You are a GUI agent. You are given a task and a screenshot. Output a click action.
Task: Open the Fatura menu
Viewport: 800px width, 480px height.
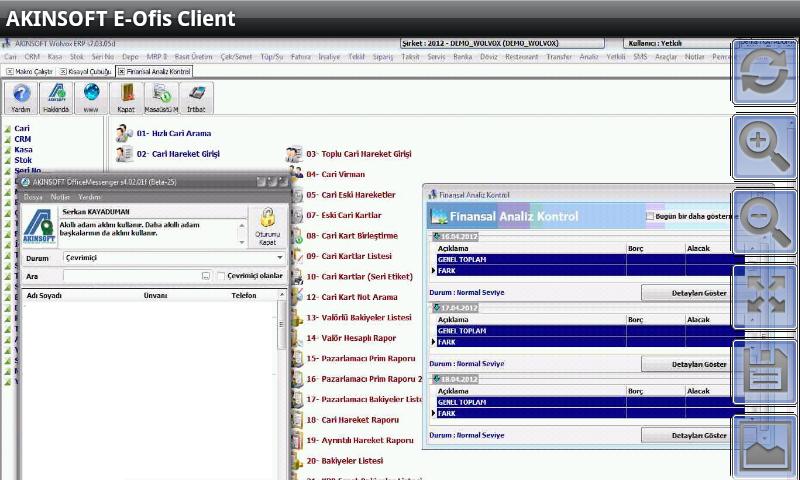pos(301,57)
